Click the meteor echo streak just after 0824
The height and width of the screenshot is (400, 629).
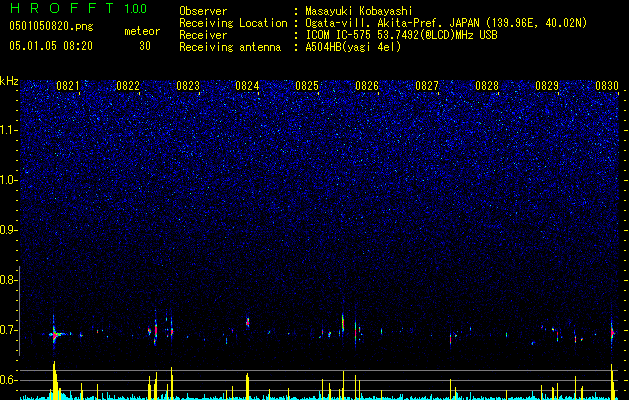[x=248, y=321]
